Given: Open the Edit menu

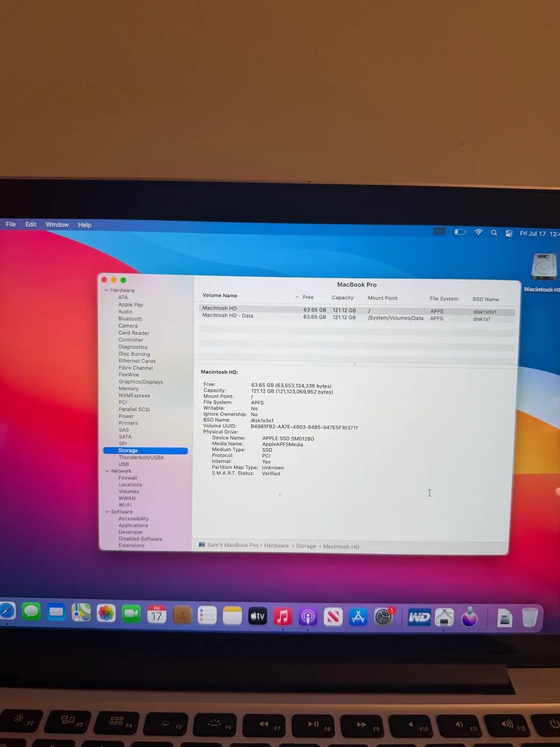Looking at the screenshot, I should pos(31,224).
